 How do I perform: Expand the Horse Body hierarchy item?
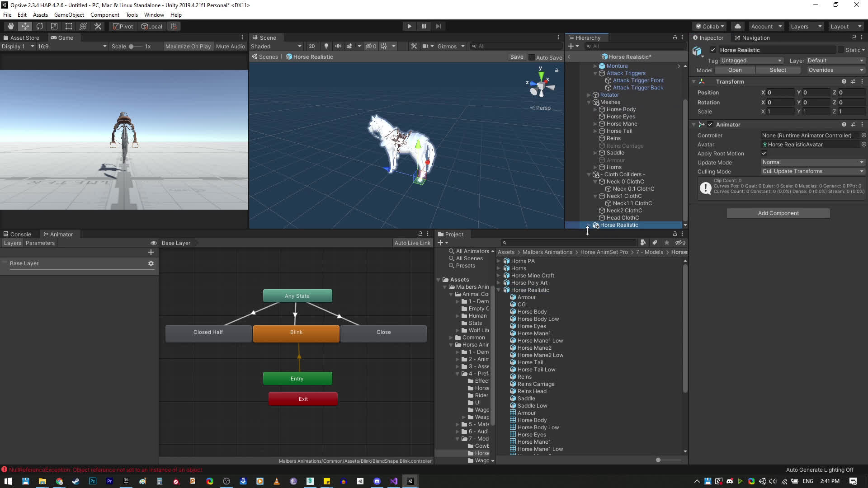point(595,109)
